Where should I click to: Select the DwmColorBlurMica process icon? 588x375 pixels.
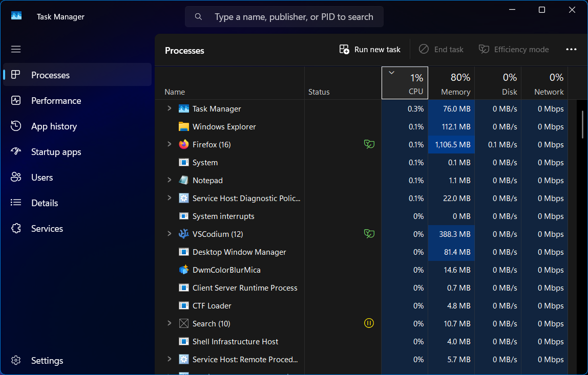click(184, 270)
